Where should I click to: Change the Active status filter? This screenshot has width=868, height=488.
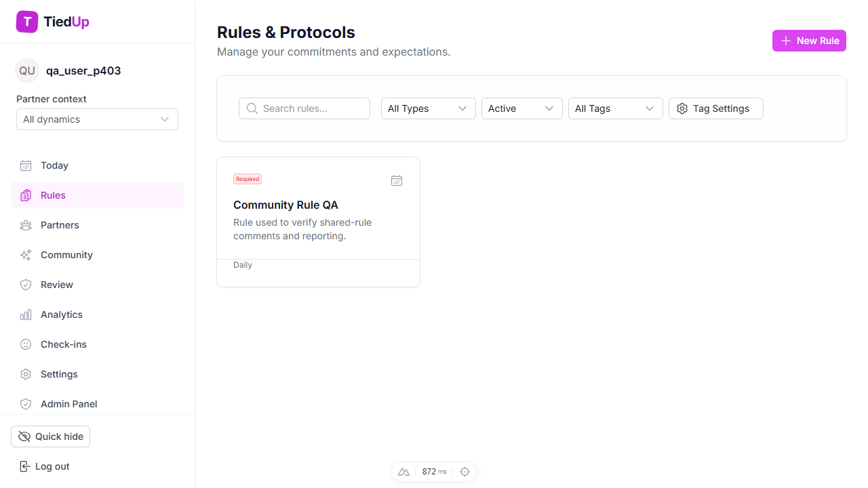[521, 108]
